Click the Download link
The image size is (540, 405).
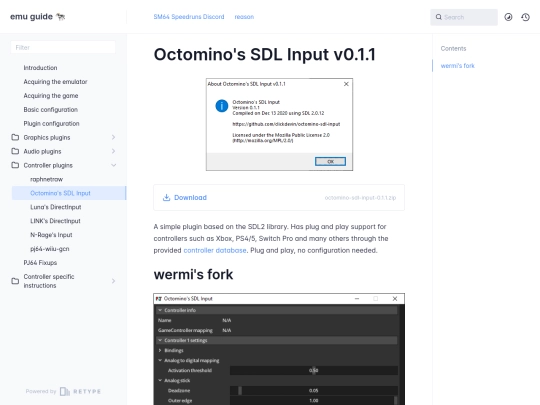[190, 197]
